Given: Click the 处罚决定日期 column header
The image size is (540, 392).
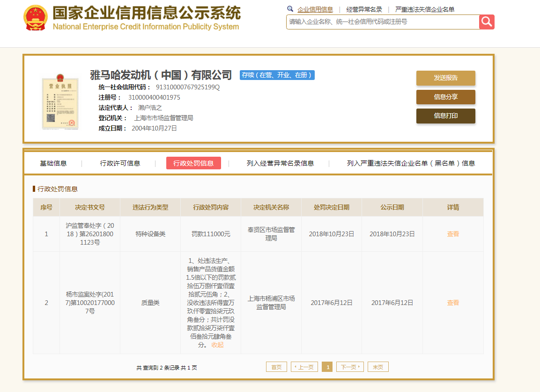Looking at the screenshot, I should click(331, 207).
